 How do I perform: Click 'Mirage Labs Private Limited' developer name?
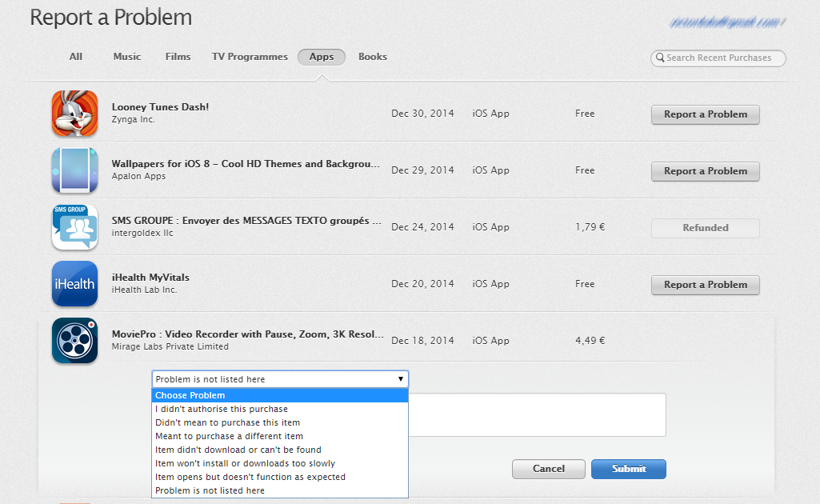(170, 346)
